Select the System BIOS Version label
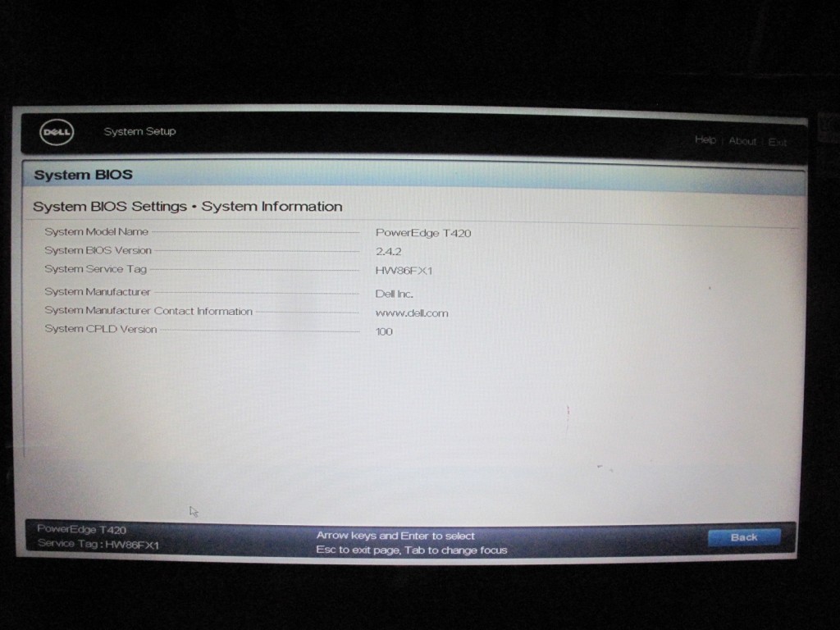 (98, 250)
